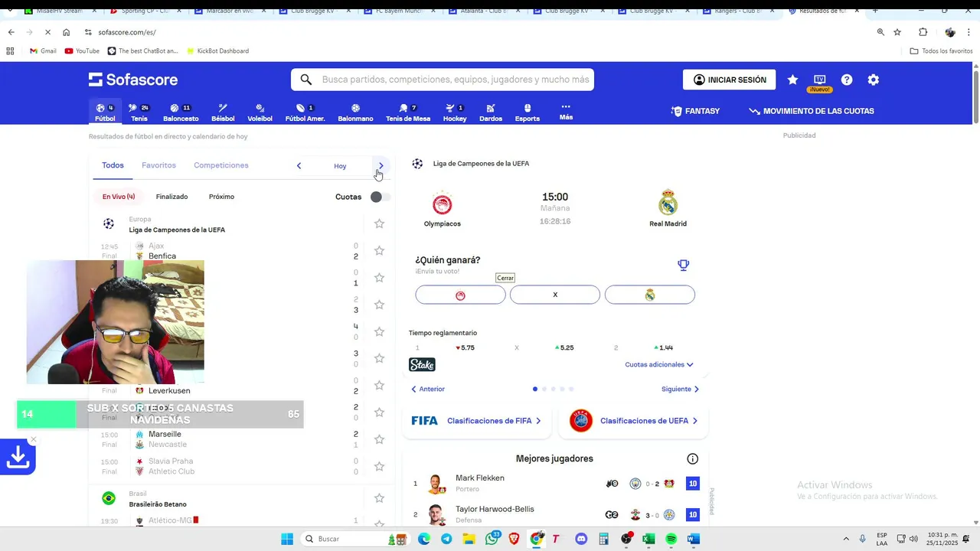Go to Siguiente featured match
This screenshot has width=980, height=551.
(x=681, y=389)
